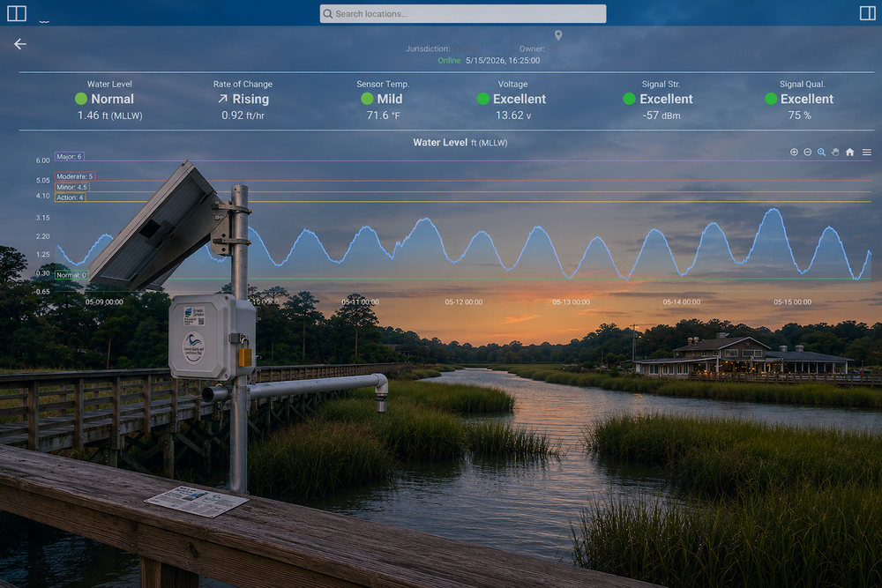This screenshot has width=882, height=588.
Task: Click the Signal Qual. green status dot
Action: (x=771, y=99)
